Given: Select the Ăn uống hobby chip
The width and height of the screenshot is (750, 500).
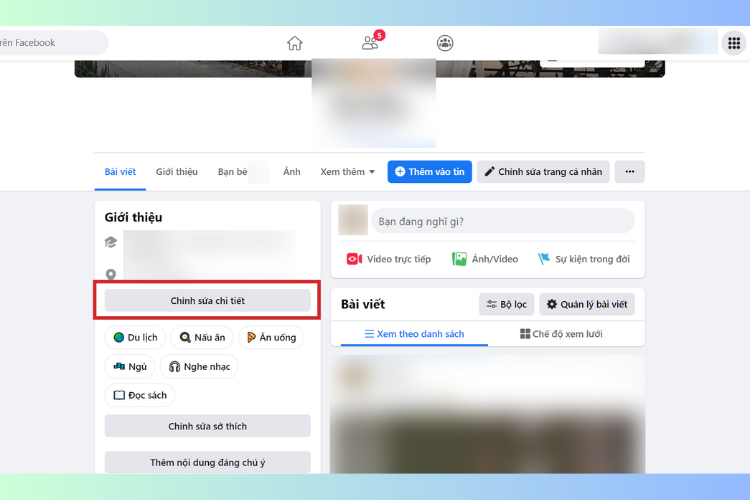Looking at the screenshot, I should click(271, 337).
